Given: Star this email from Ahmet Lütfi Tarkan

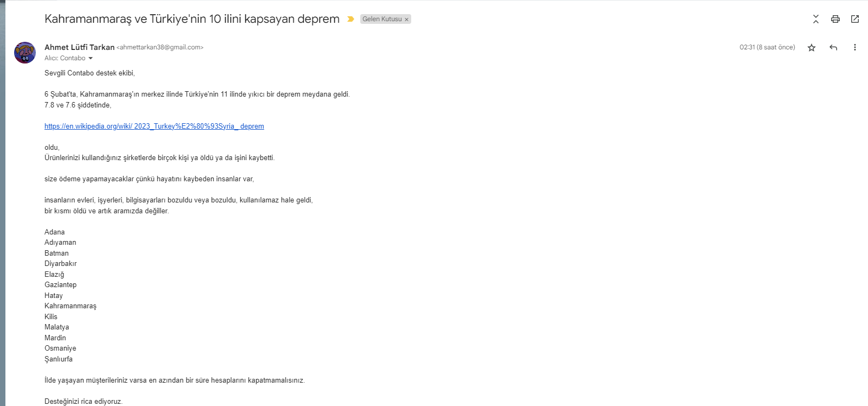Looking at the screenshot, I should [x=812, y=48].
